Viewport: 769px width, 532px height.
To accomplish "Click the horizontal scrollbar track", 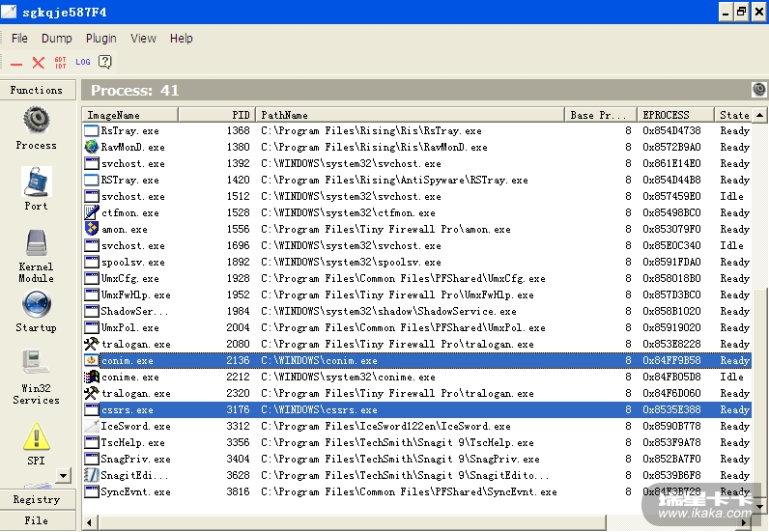I will coord(670,522).
